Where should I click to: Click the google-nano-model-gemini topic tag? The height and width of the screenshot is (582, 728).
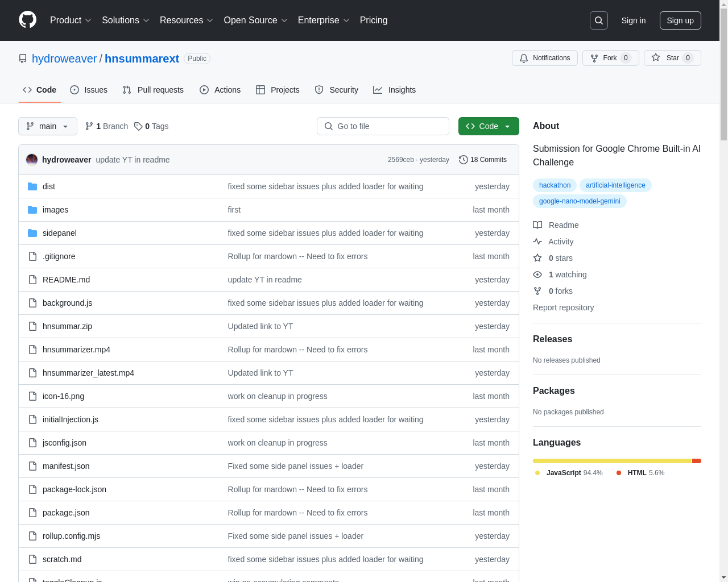point(580,201)
